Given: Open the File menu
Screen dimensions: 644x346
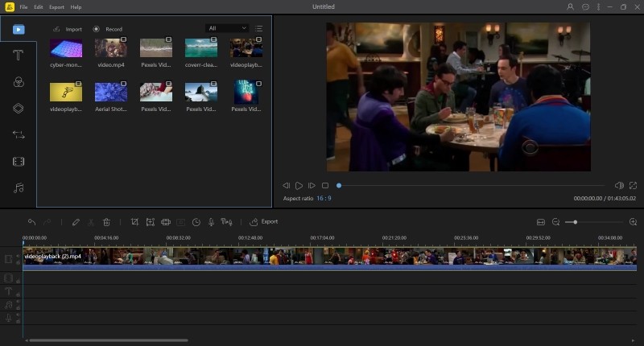Looking at the screenshot, I should (24, 7).
